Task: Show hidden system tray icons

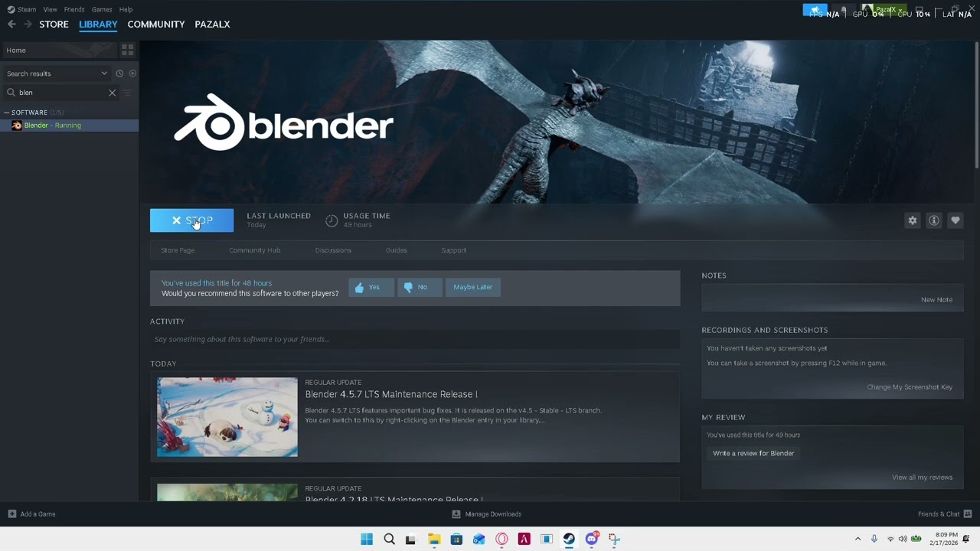Action: [857, 540]
